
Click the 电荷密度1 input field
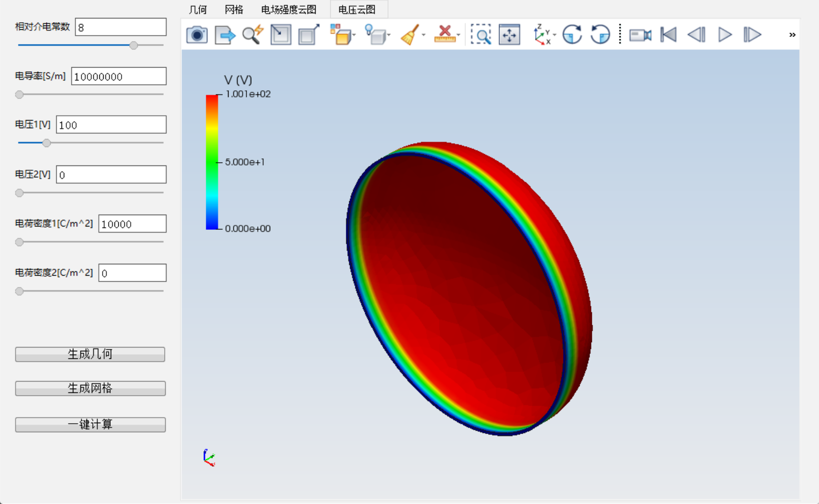[132, 224]
